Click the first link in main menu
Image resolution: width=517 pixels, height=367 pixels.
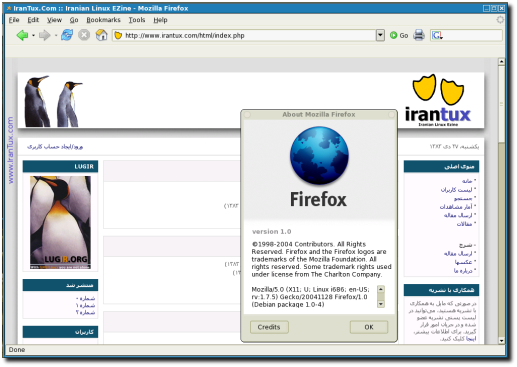coord(467,181)
